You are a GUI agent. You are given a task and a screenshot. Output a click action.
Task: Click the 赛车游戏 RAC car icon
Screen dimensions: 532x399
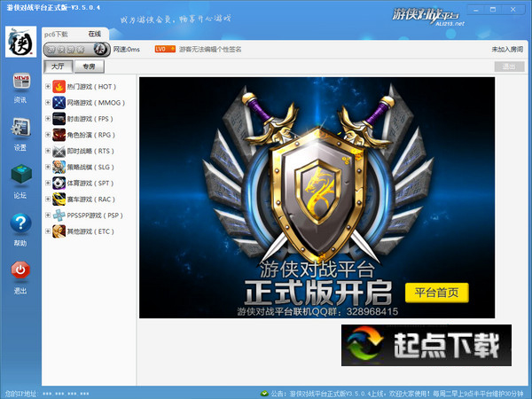59,199
